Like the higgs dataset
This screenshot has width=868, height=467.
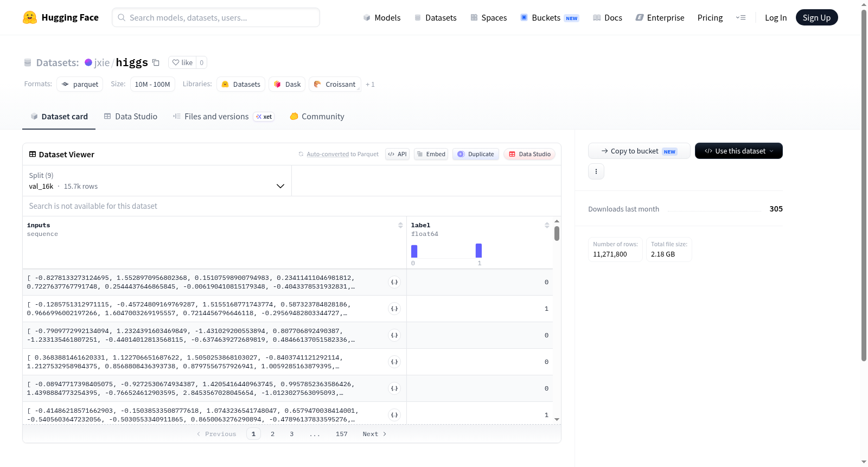(x=182, y=62)
